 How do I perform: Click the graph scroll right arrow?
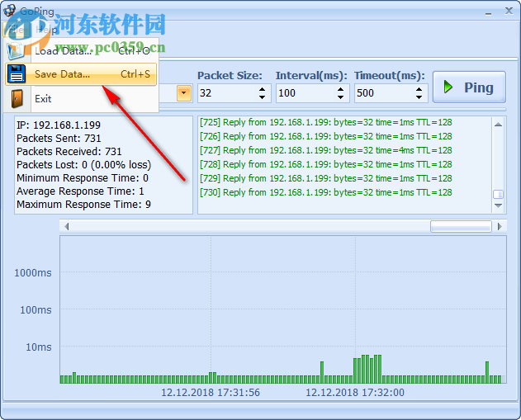(x=500, y=226)
